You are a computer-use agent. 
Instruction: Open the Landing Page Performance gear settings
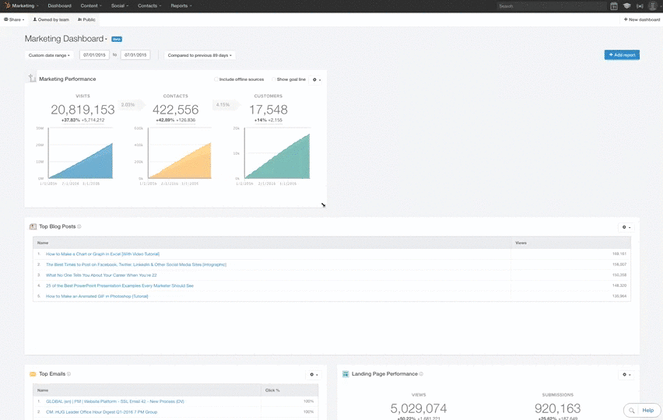point(626,374)
